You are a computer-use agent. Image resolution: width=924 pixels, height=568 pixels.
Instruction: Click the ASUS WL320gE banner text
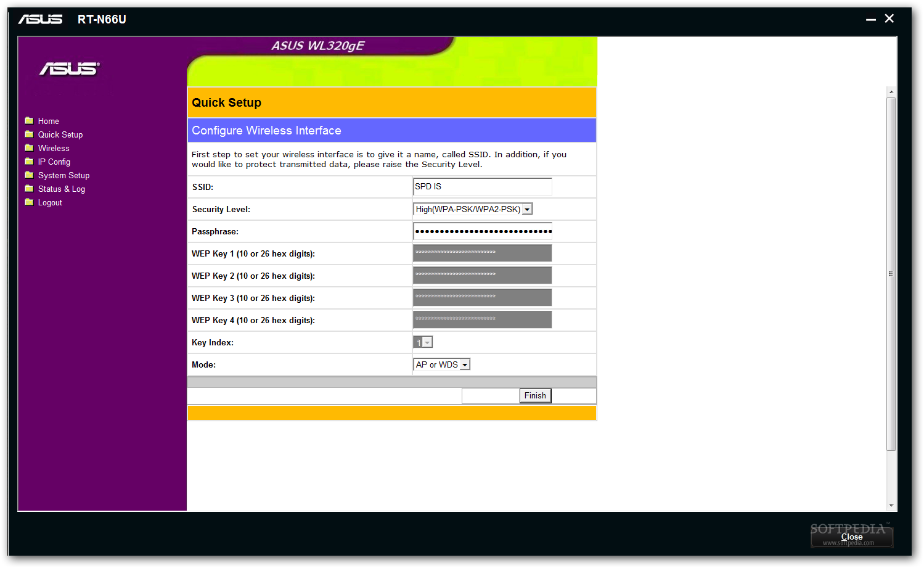pyautogui.click(x=318, y=46)
